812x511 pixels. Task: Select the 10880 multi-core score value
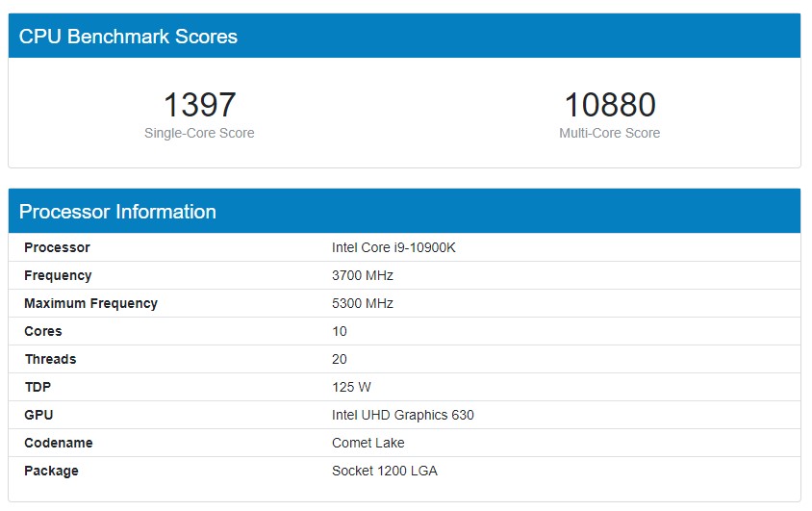coord(610,105)
